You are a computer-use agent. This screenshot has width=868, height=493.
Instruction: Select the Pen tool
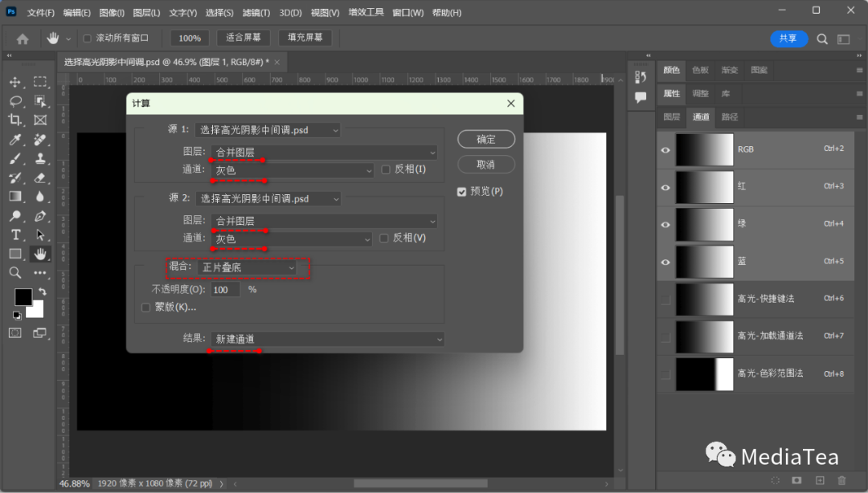point(40,216)
